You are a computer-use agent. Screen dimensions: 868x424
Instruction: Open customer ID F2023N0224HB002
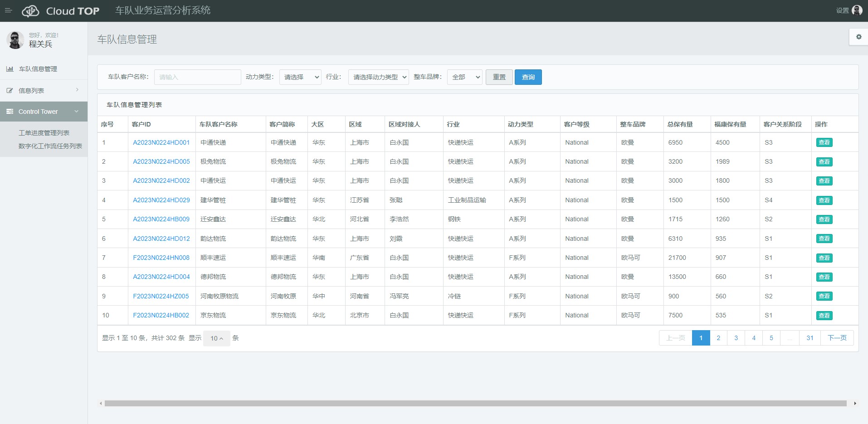point(161,315)
